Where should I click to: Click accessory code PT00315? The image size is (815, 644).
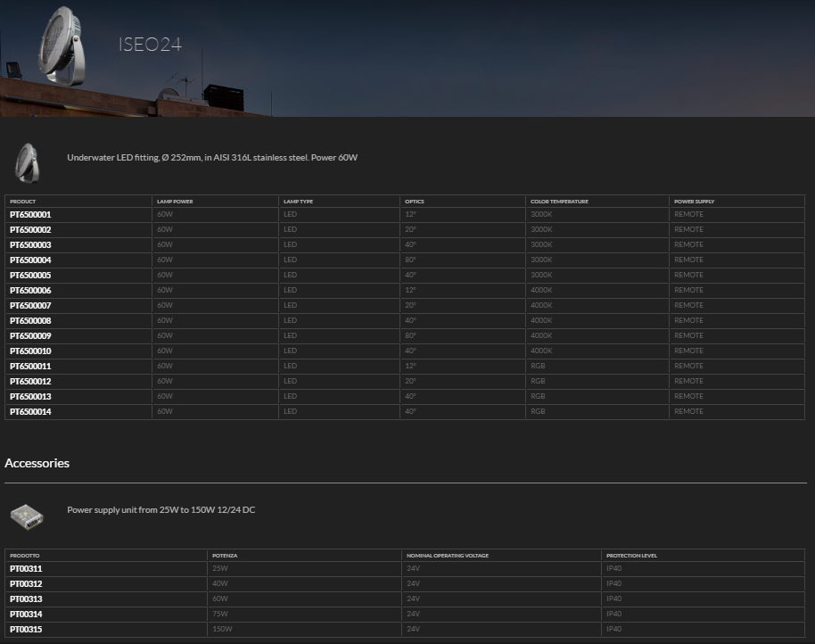pyautogui.click(x=26, y=630)
